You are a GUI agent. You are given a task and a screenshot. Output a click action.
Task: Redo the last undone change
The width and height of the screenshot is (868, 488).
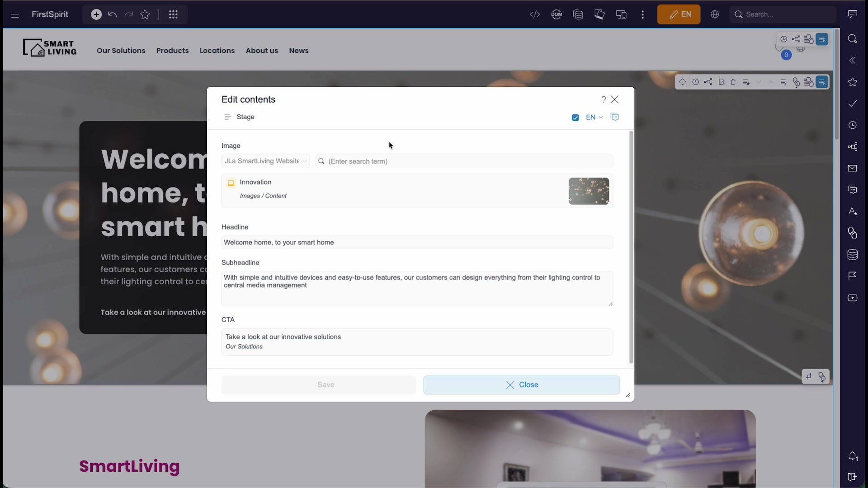tap(129, 14)
